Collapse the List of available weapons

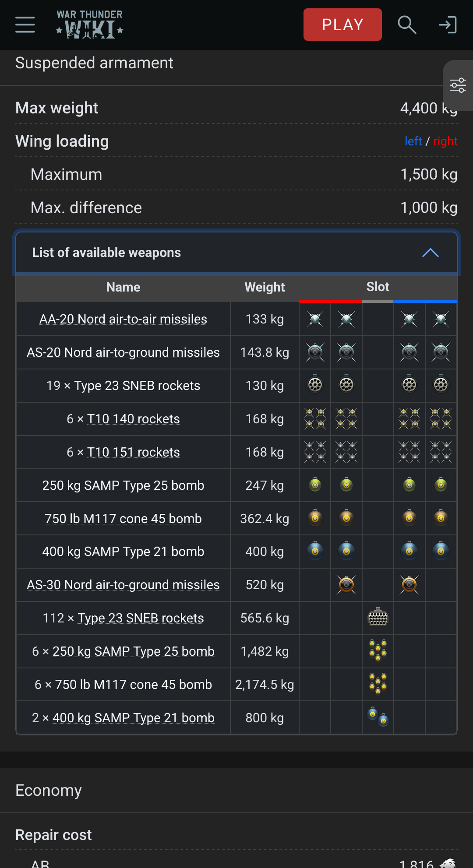coord(106,253)
